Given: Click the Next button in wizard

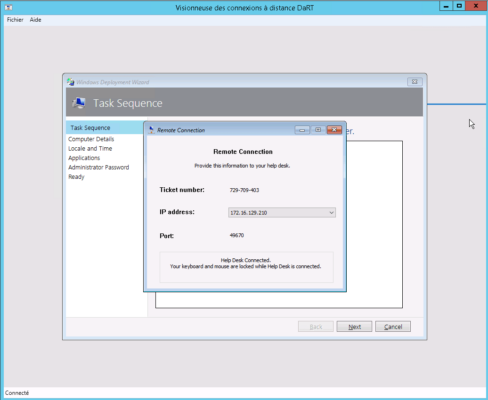Looking at the screenshot, I should [x=354, y=327].
